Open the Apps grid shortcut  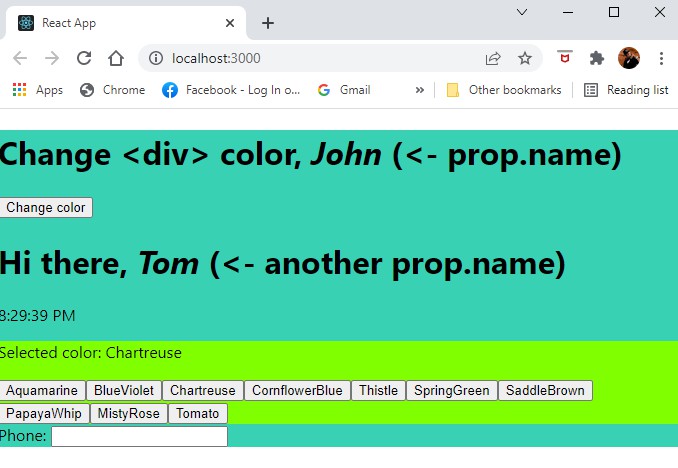(x=37, y=90)
